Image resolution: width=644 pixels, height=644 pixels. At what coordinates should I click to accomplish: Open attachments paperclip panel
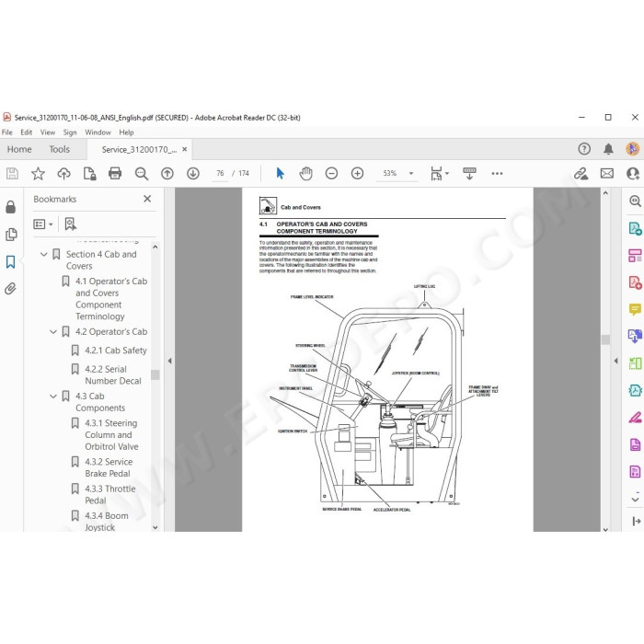(11, 289)
